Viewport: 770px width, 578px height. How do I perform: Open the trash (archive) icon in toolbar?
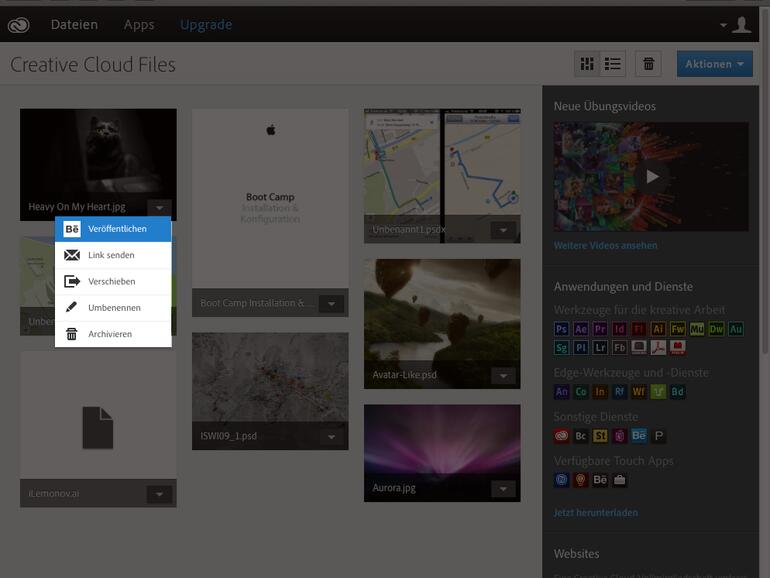[x=648, y=64]
